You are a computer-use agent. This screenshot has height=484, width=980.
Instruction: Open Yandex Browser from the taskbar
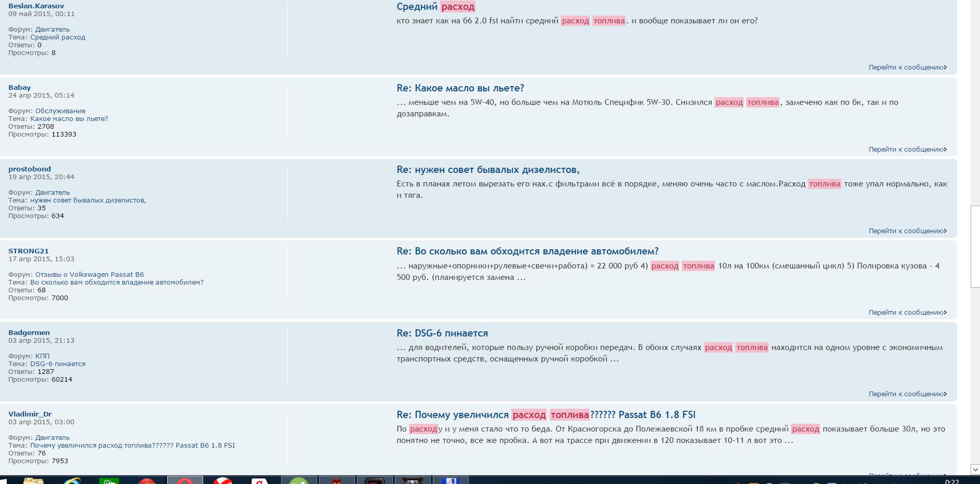point(223,480)
